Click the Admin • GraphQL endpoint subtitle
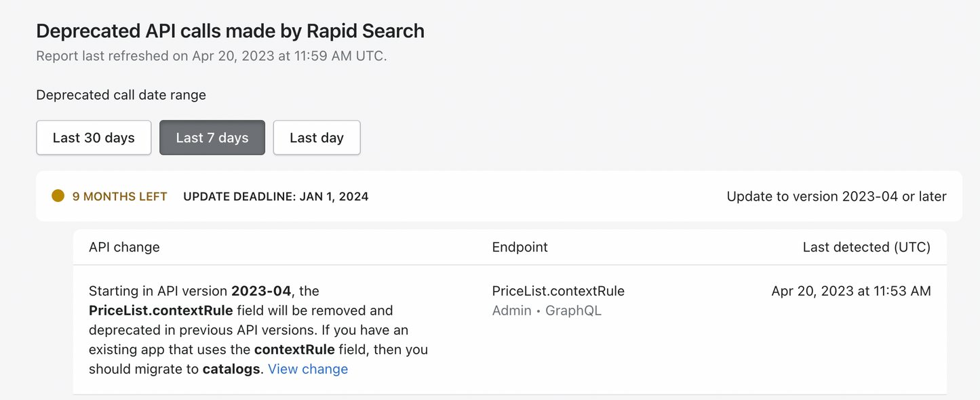Screen dimensions: 980x400 pyautogui.click(x=547, y=311)
